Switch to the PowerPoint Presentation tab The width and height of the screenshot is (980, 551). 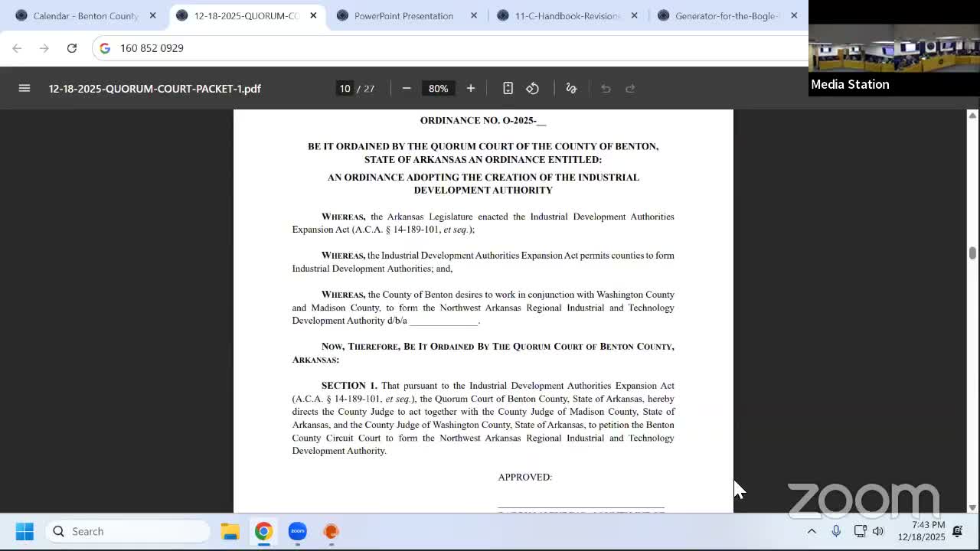coord(403,15)
